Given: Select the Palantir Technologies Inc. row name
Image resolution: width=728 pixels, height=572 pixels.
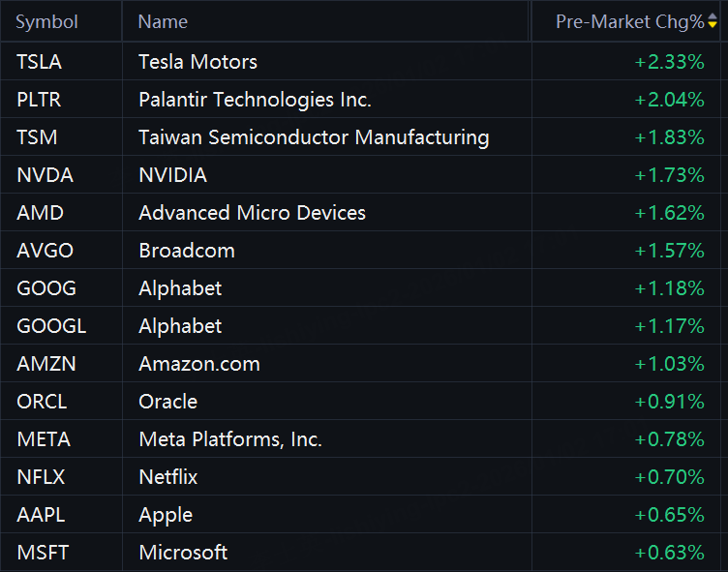Looking at the screenshot, I should click(255, 100).
